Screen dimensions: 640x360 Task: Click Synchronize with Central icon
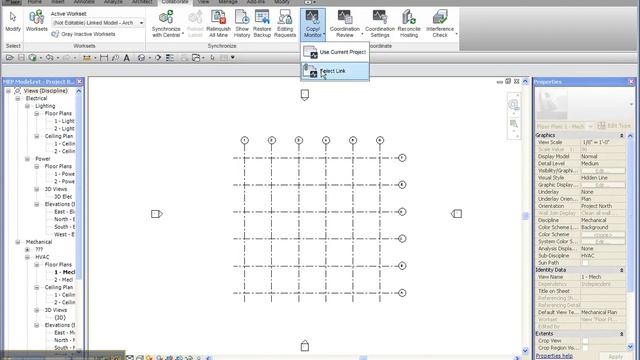pyautogui.click(x=166, y=17)
